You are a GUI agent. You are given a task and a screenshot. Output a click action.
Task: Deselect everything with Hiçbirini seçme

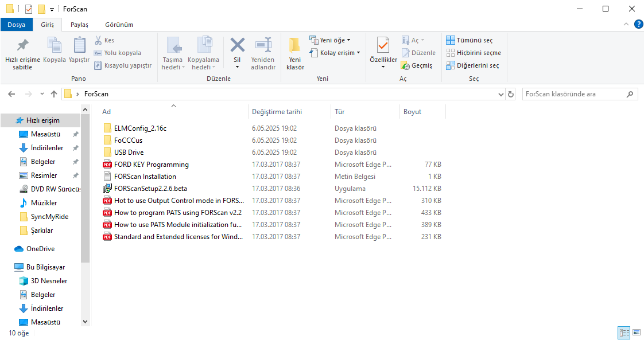[x=474, y=53]
